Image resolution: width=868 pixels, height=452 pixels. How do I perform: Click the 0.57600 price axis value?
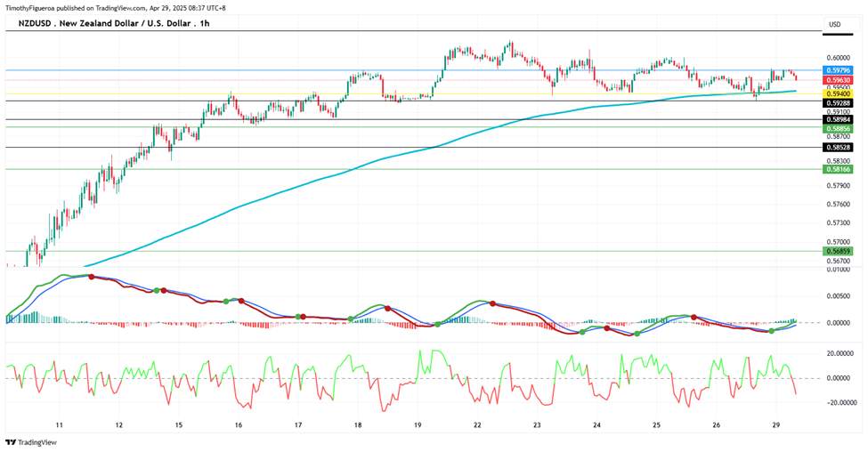(x=838, y=204)
